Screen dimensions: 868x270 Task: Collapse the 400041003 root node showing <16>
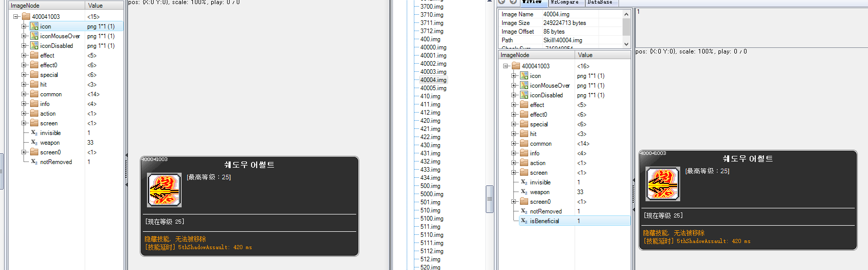[x=506, y=66]
